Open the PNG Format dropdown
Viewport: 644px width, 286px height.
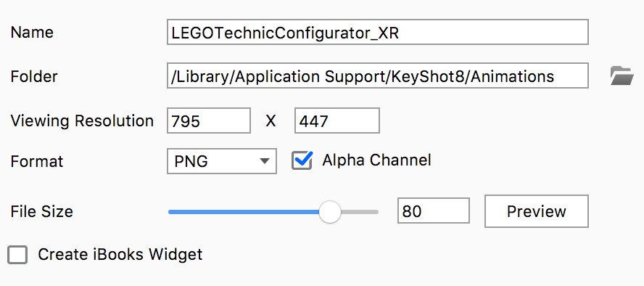click(222, 161)
